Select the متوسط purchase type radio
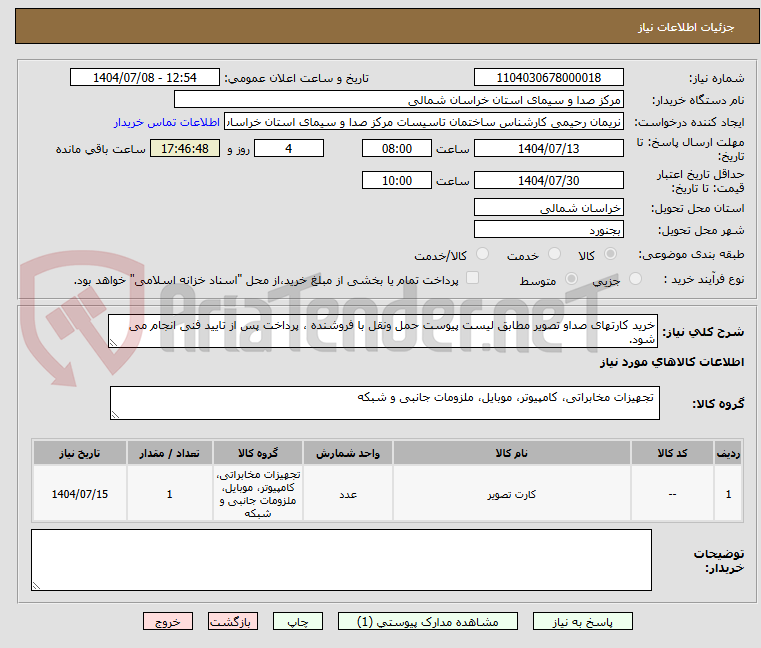The height and width of the screenshot is (648, 761). pyautogui.click(x=571, y=279)
